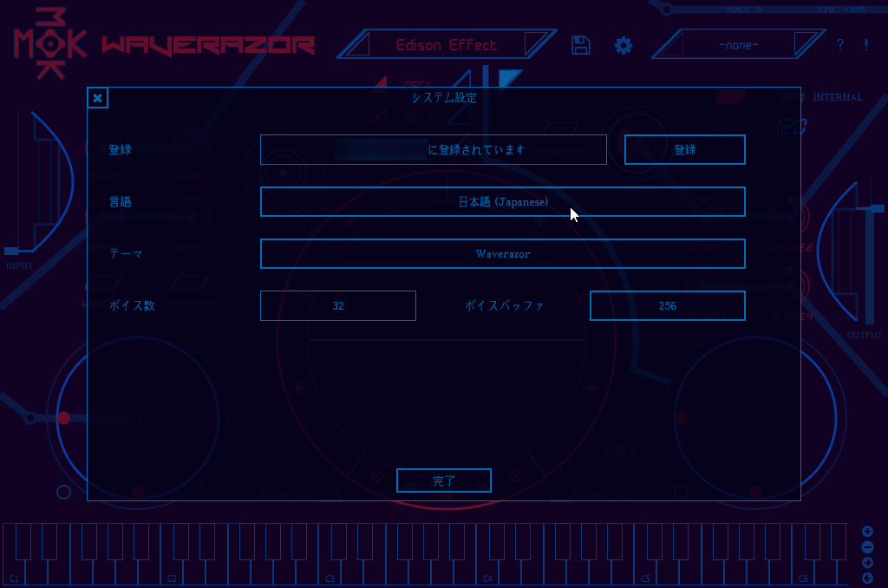Open help with the question mark icon
Image resolution: width=888 pixels, height=588 pixels.
click(x=839, y=45)
